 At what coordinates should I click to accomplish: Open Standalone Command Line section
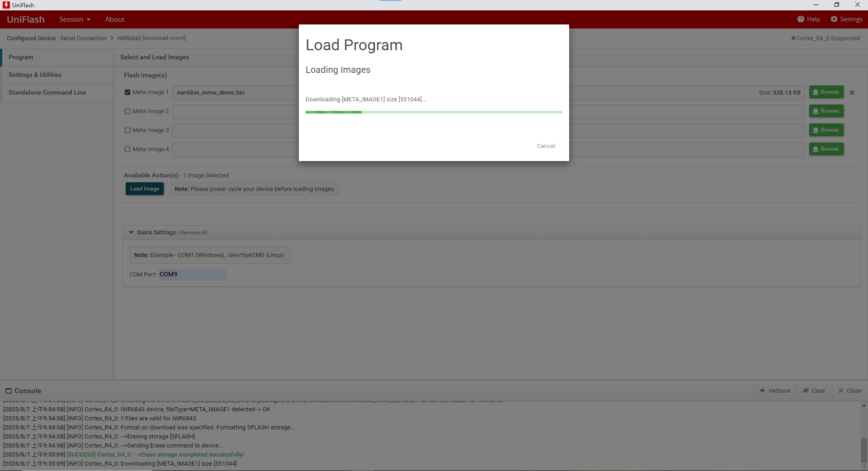click(x=57, y=93)
